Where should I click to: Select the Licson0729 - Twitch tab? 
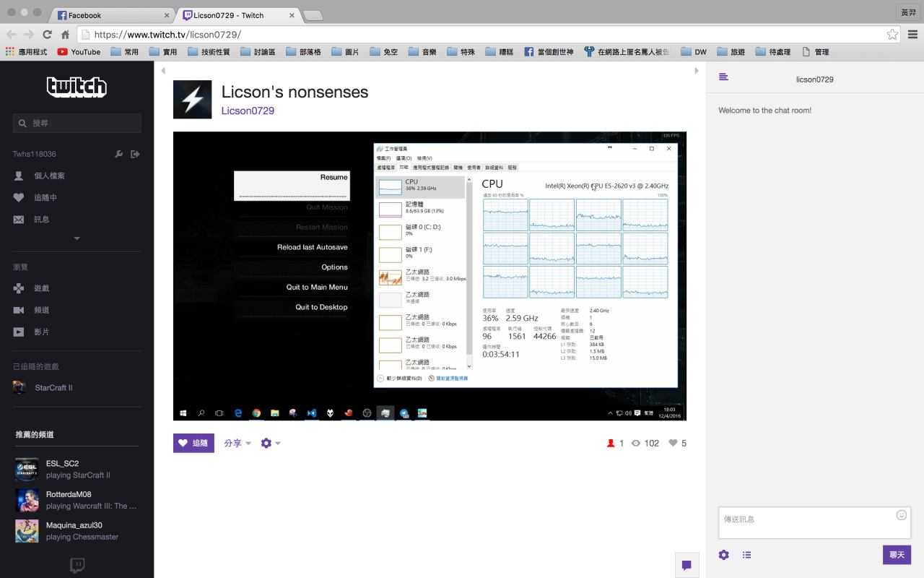click(x=237, y=15)
